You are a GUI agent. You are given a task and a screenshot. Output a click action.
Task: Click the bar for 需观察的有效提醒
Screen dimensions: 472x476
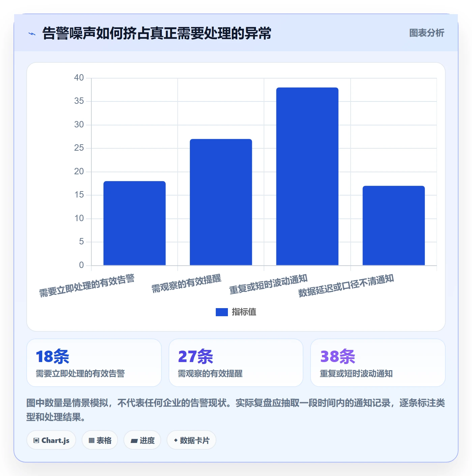(221, 202)
